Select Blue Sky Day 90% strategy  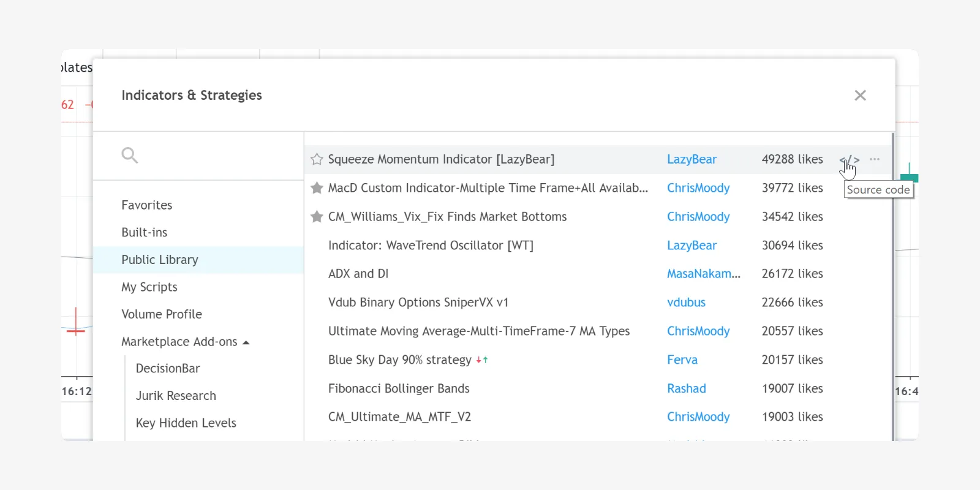click(399, 360)
